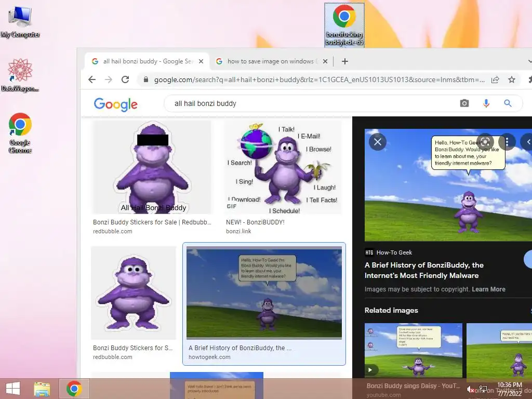This screenshot has width=532, height=399.
Task: View site info via padlock icon
Action: point(146,79)
